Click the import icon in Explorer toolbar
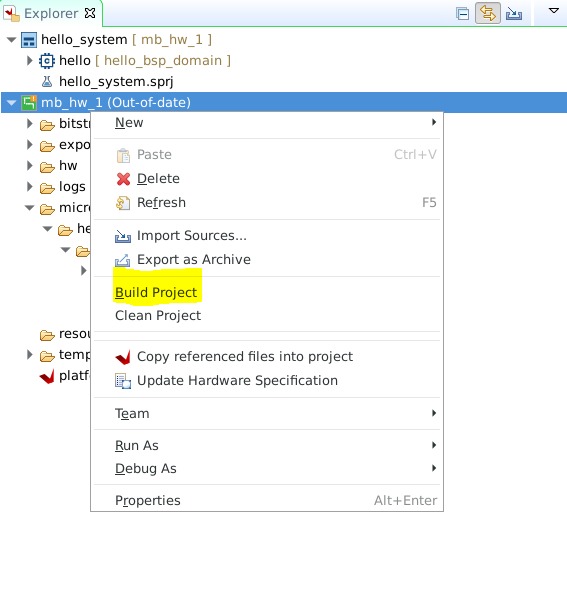 click(x=514, y=14)
